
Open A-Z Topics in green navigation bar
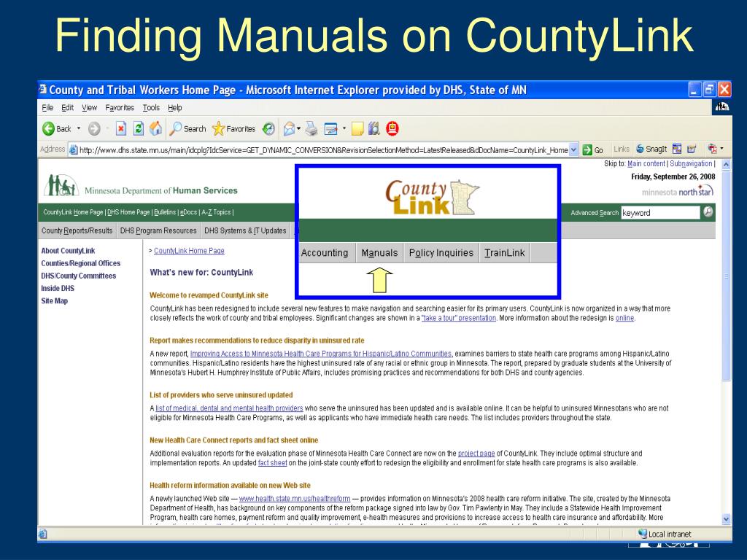(216, 212)
